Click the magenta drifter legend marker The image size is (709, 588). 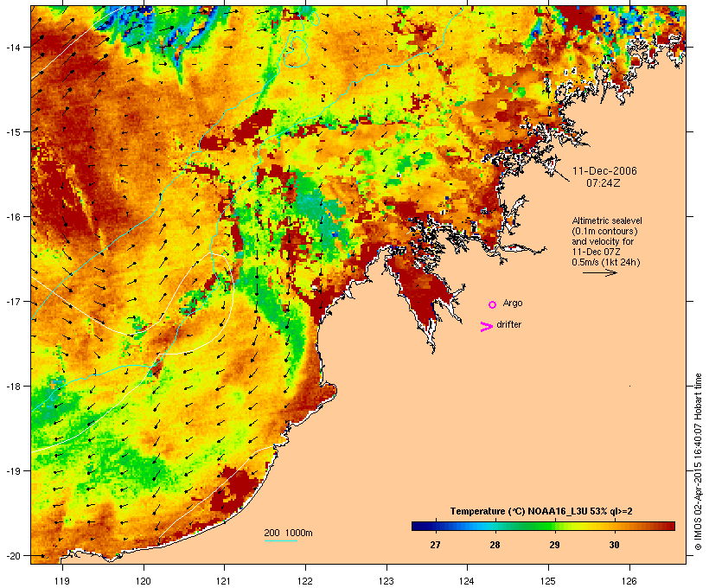point(486,327)
